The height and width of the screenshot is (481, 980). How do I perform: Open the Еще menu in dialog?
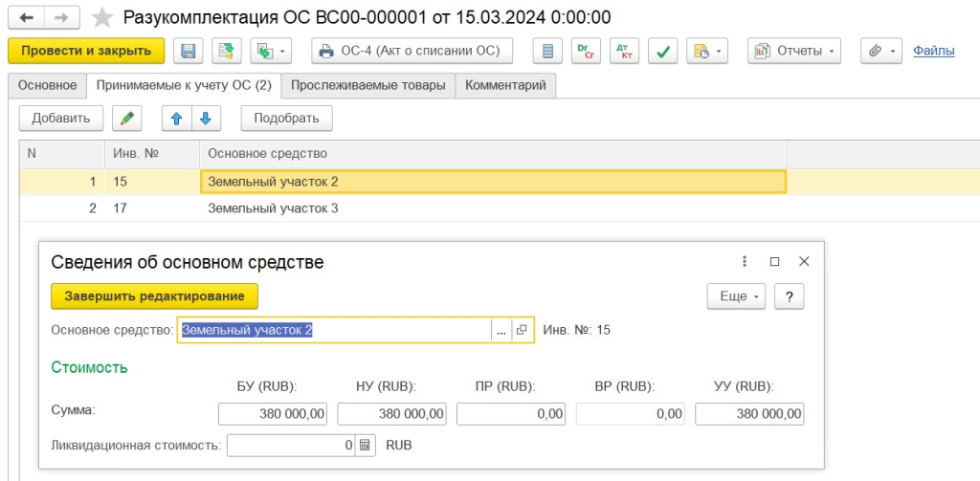(735, 296)
